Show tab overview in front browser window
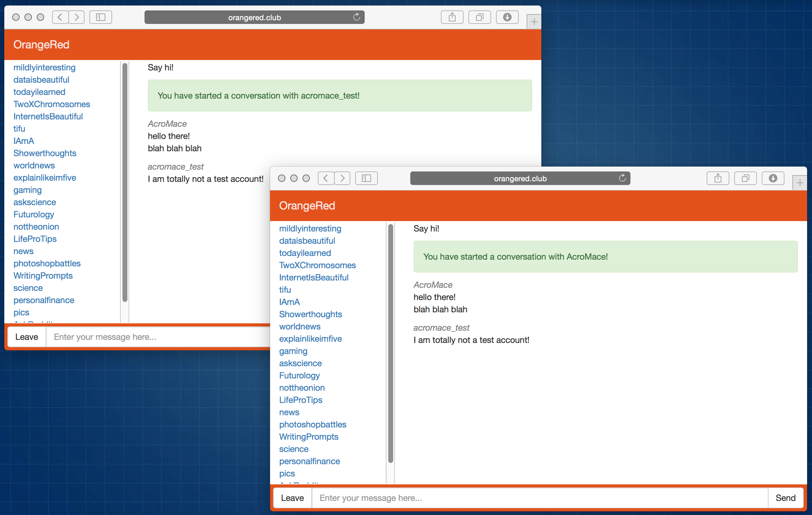This screenshot has height=515, width=812. click(x=745, y=178)
